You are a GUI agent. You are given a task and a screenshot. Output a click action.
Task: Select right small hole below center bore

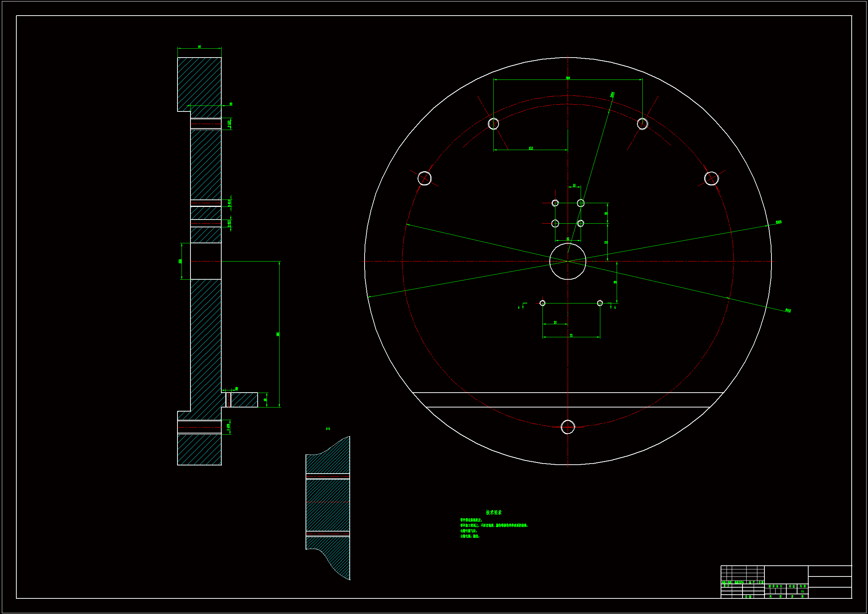click(x=600, y=303)
